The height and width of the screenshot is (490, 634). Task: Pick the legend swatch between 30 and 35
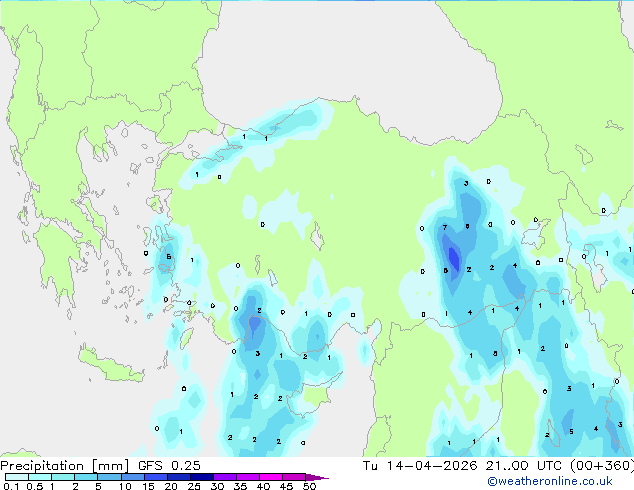225,477
